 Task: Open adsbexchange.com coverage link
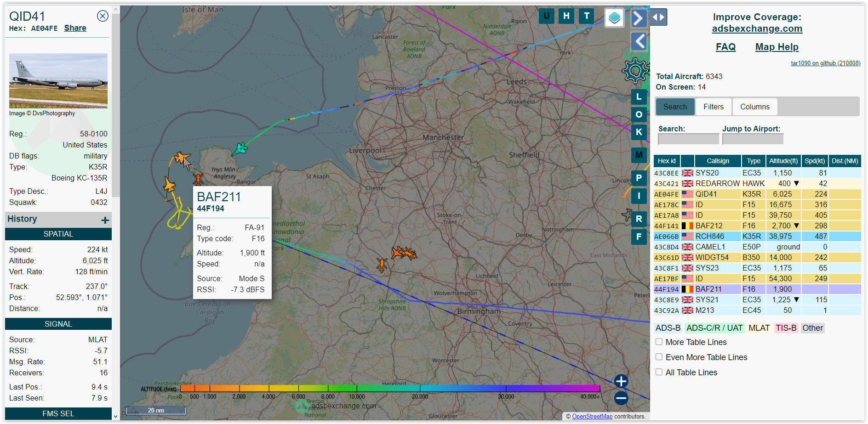coord(757,28)
